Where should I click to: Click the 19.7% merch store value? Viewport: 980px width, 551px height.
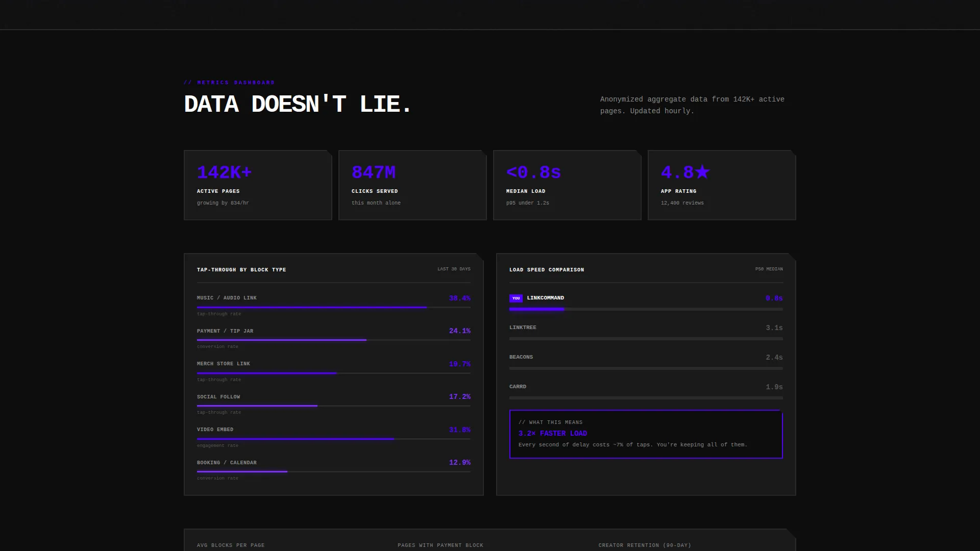pyautogui.click(x=460, y=364)
